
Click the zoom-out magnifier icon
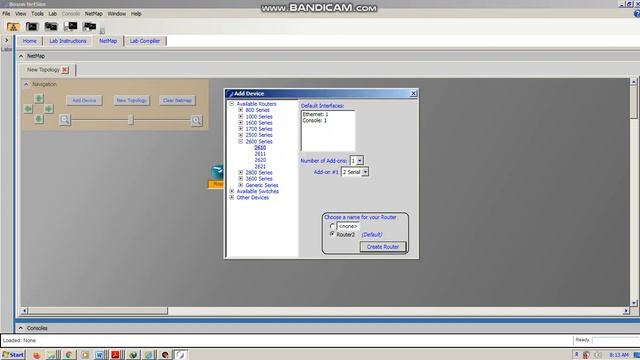[64, 120]
